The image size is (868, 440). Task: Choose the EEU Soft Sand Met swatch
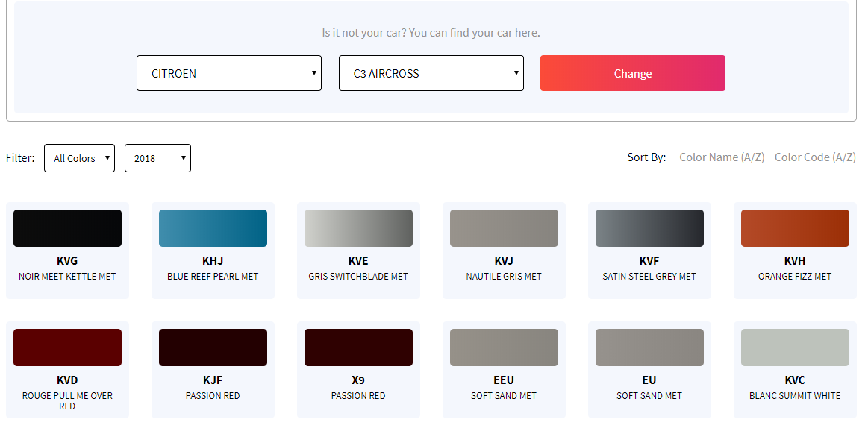point(504,348)
